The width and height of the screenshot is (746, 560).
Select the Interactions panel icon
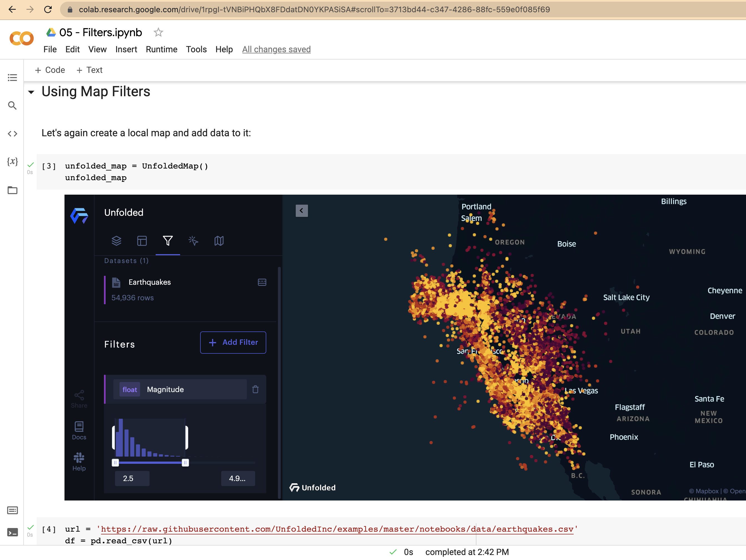coord(193,241)
